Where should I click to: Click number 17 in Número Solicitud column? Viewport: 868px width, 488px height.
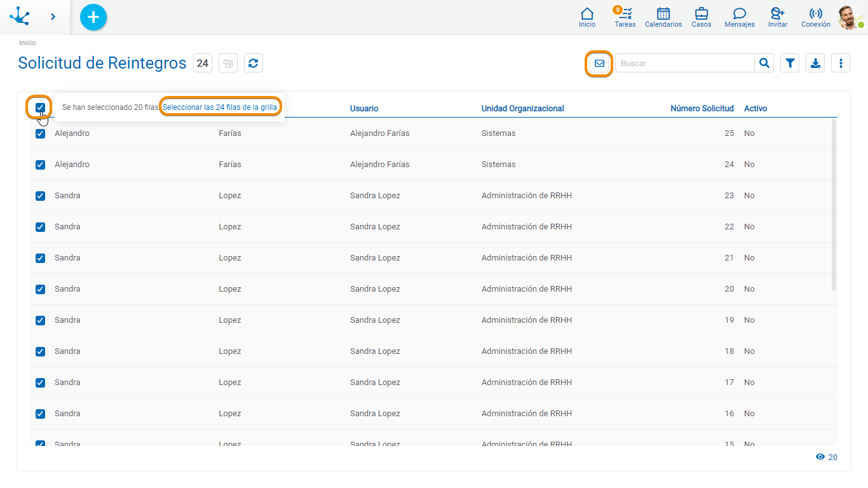[x=729, y=383]
